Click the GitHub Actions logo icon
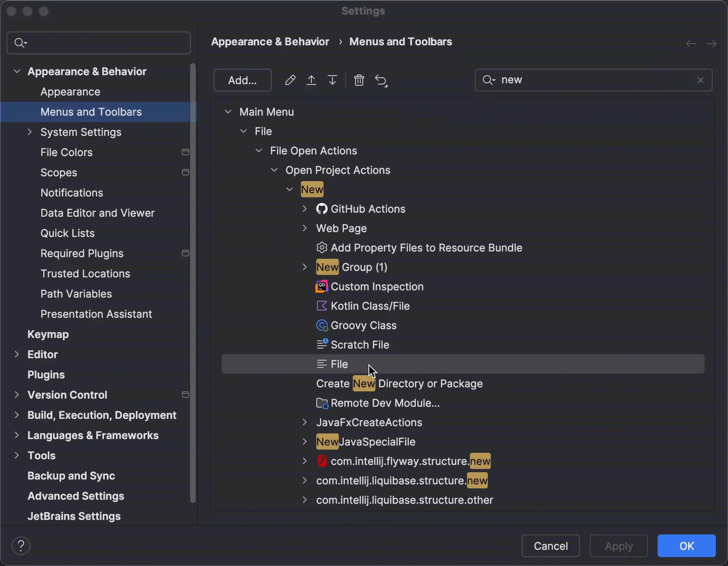The image size is (728, 566). (x=321, y=209)
